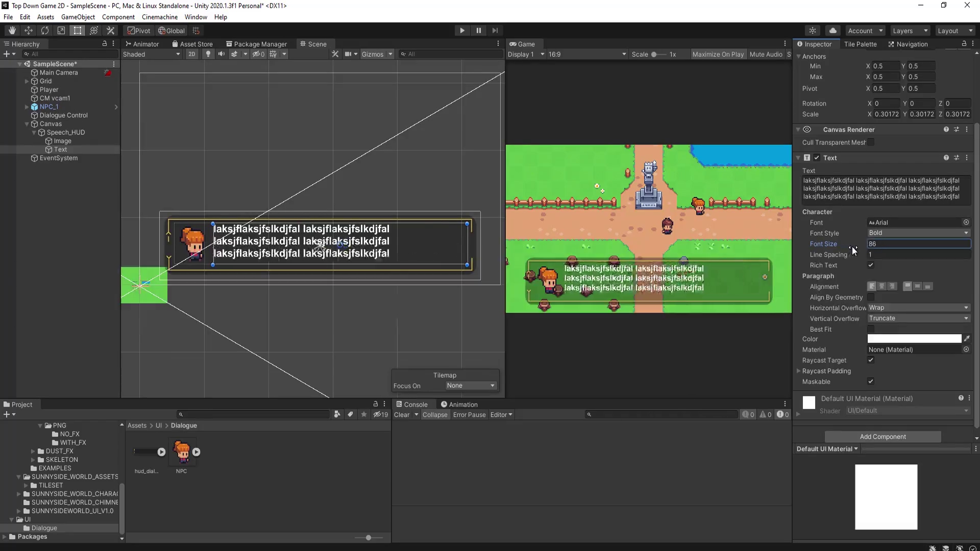Toggle the Rich Text checkbox
The image size is (980, 551).
coord(871,265)
